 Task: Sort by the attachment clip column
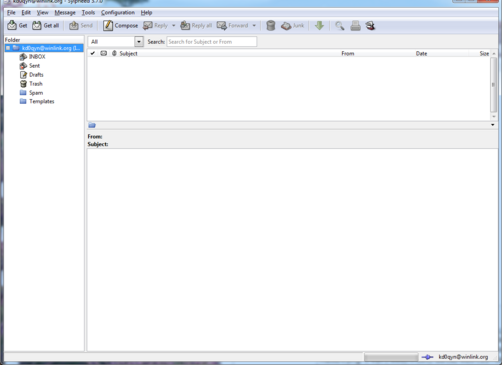pos(114,53)
